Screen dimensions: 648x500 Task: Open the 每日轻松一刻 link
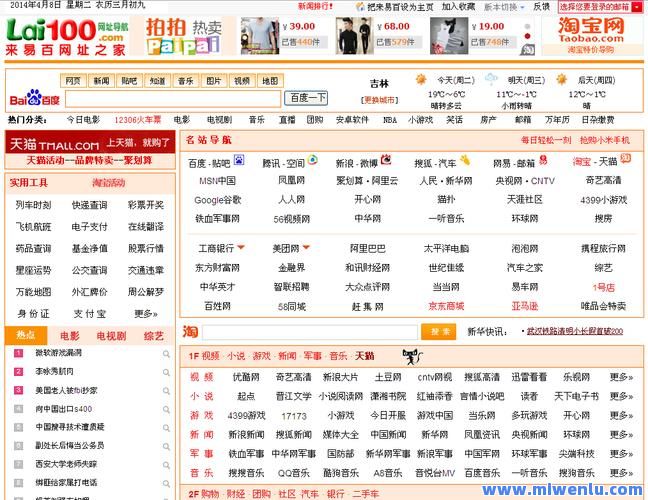coord(546,140)
